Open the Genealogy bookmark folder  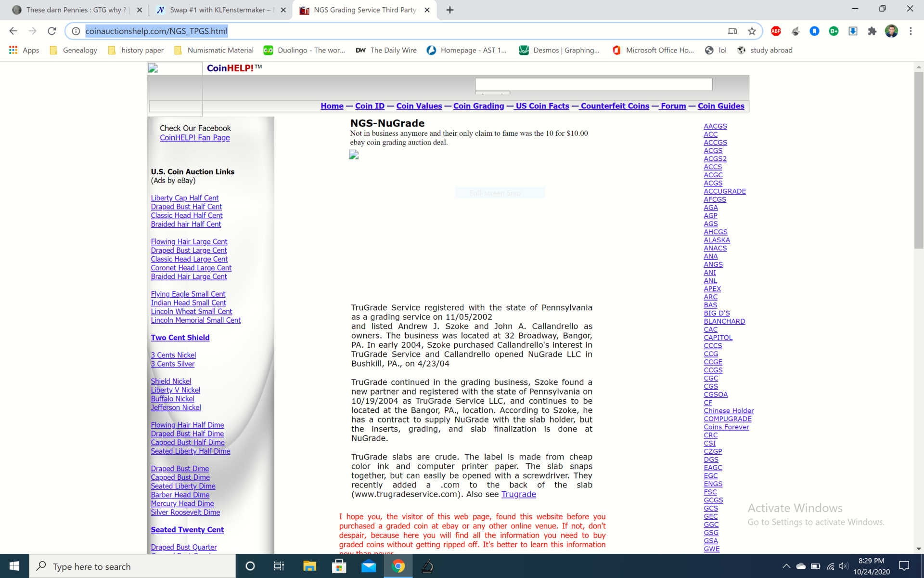(x=74, y=50)
